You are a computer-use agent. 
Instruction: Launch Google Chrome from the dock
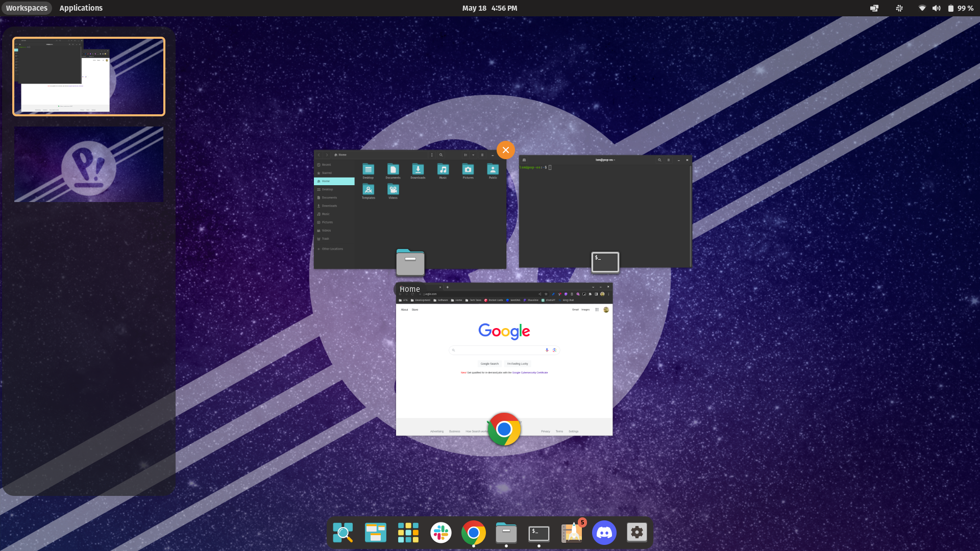point(474,533)
